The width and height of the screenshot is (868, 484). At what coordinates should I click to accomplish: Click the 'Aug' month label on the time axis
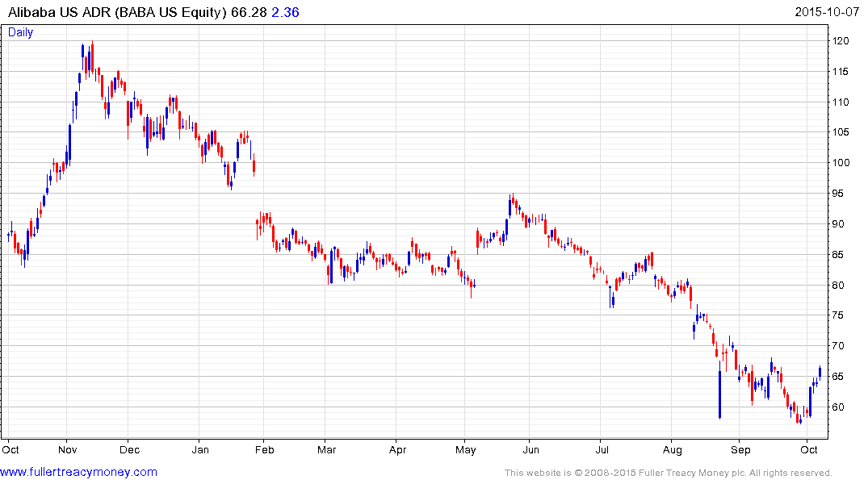673,449
